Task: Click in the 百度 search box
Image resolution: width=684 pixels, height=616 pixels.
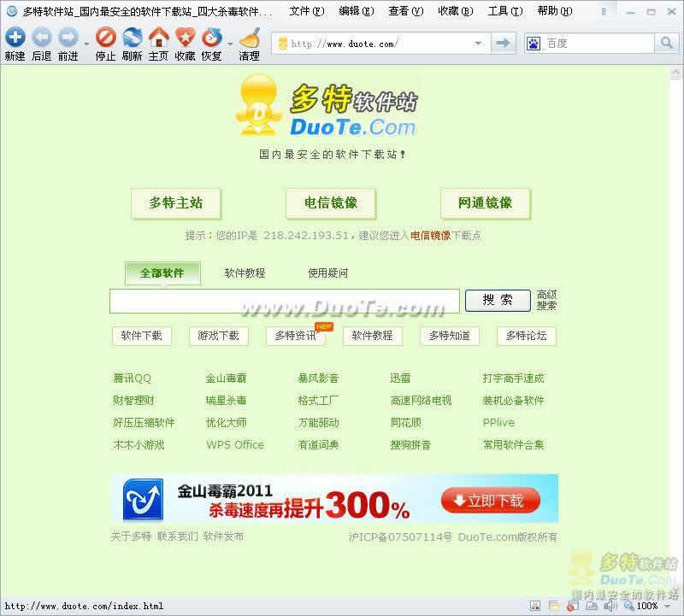Action: pyautogui.click(x=598, y=44)
